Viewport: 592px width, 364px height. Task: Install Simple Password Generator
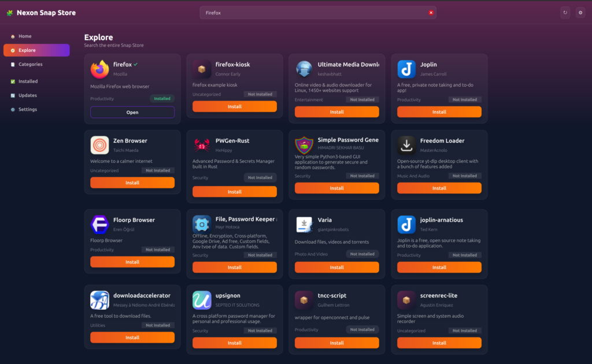coord(337,188)
